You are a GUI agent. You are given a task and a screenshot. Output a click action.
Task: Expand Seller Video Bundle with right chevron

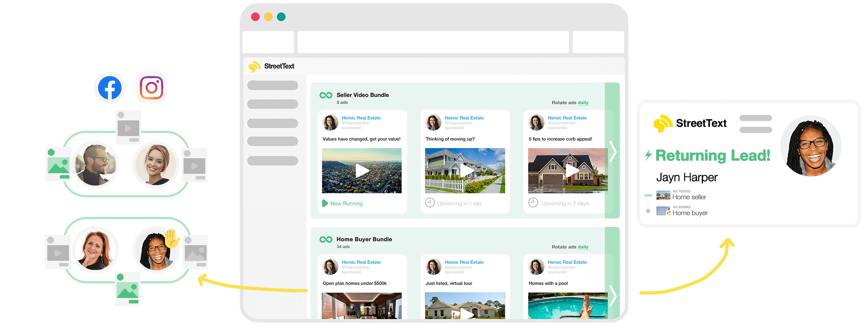613,151
